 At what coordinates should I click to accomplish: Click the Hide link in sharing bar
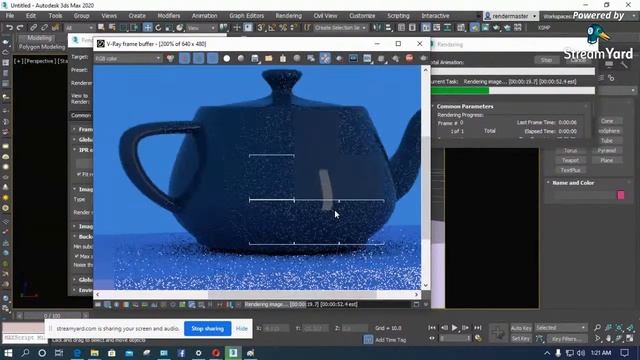[242, 329]
